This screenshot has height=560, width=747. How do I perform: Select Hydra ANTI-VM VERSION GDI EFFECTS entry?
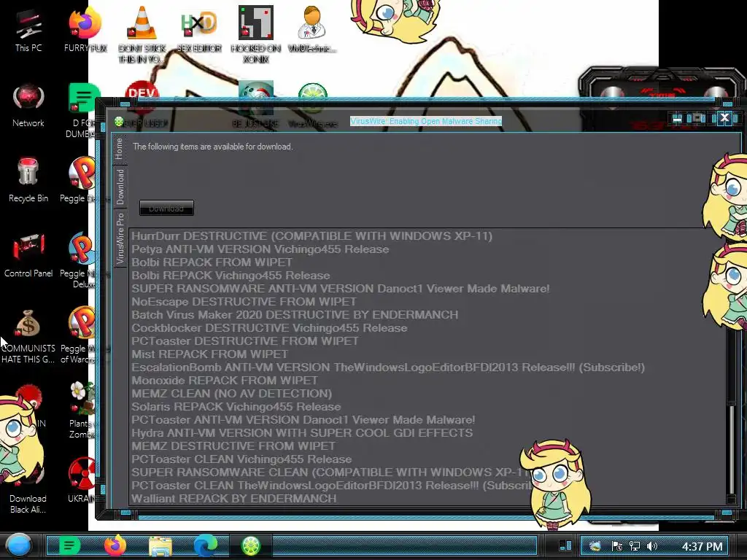(x=302, y=433)
